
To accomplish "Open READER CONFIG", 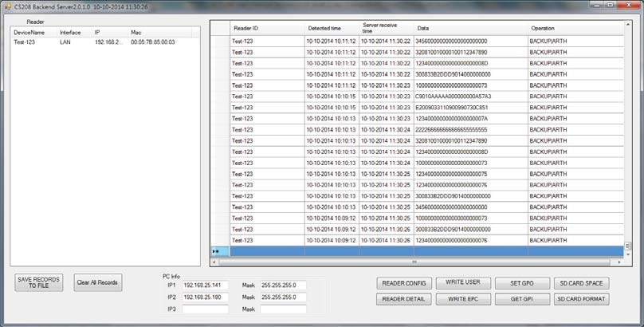I will 404,283.
